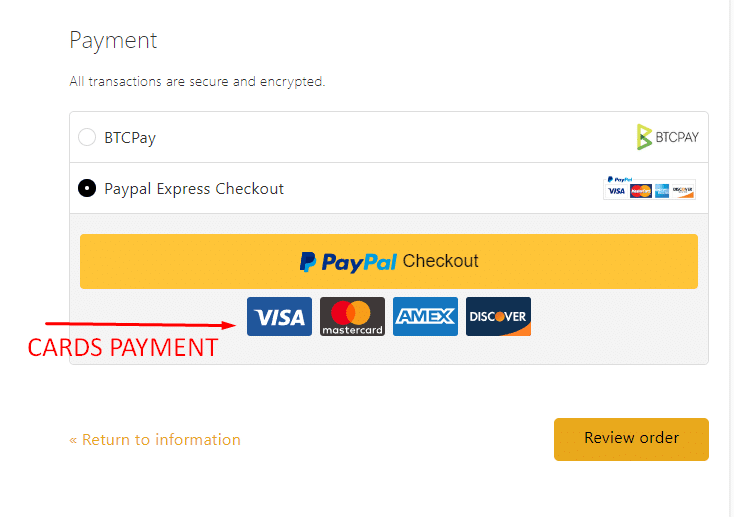
Task: Click the large VISA card icon
Action: click(x=279, y=317)
